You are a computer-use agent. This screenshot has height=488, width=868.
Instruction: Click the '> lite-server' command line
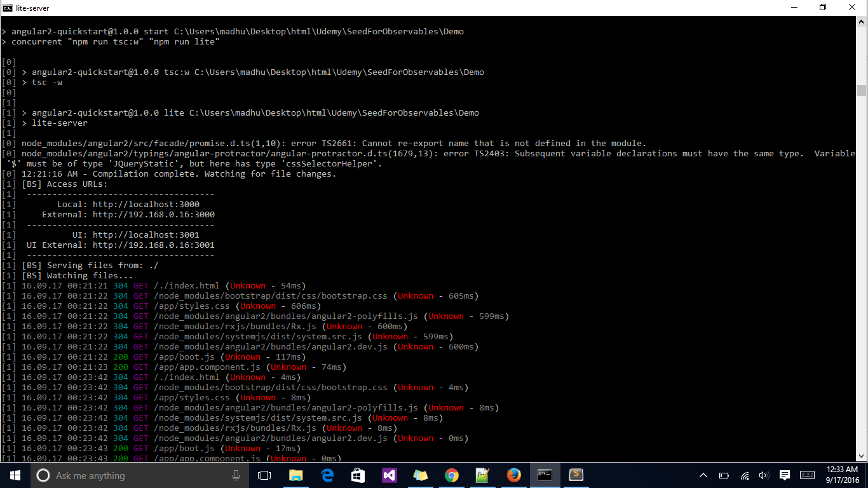[x=54, y=123]
